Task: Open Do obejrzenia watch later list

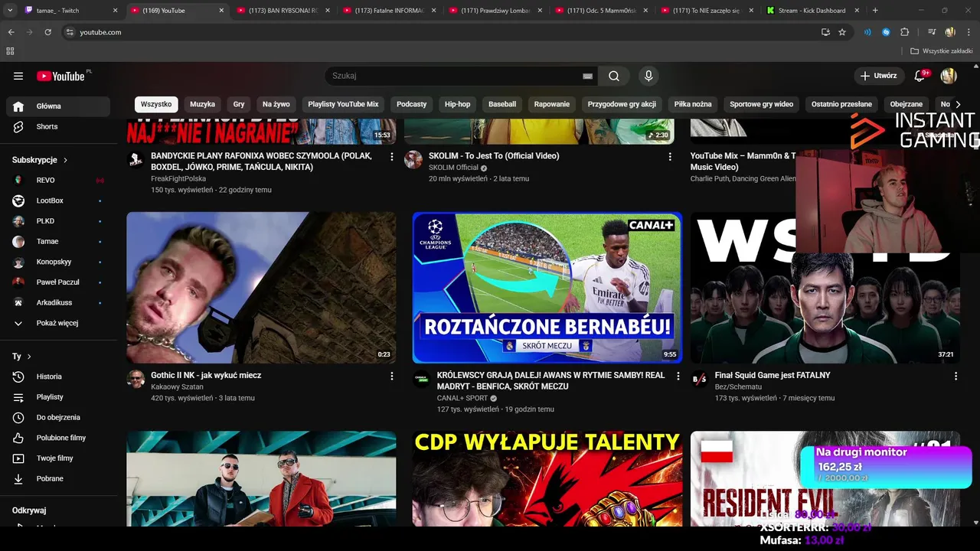Action: pyautogui.click(x=58, y=417)
